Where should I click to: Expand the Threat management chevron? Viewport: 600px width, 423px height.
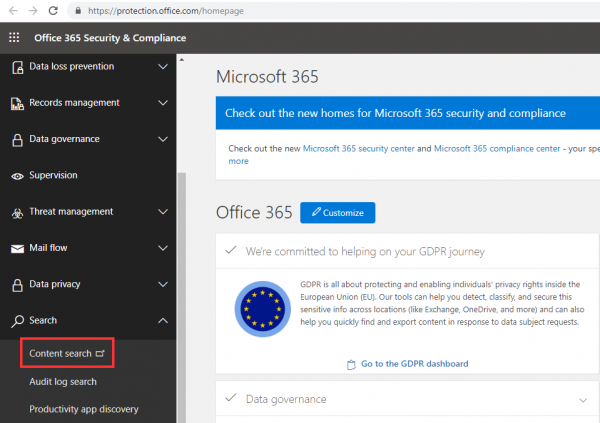coord(163,212)
